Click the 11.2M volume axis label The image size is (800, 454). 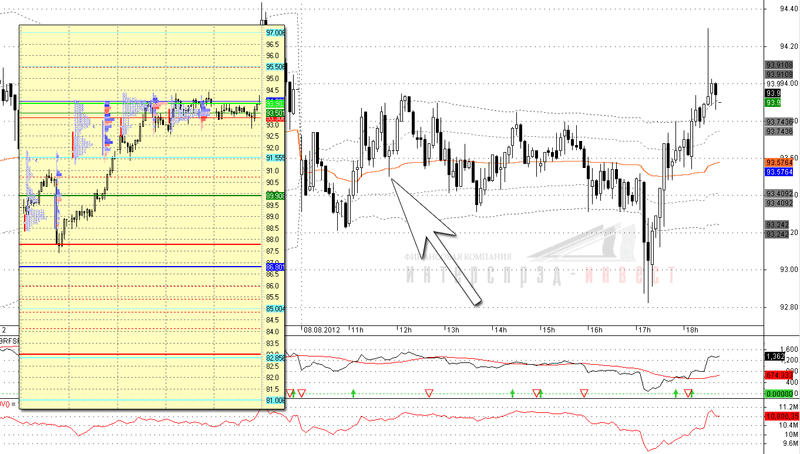pos(789,407)
